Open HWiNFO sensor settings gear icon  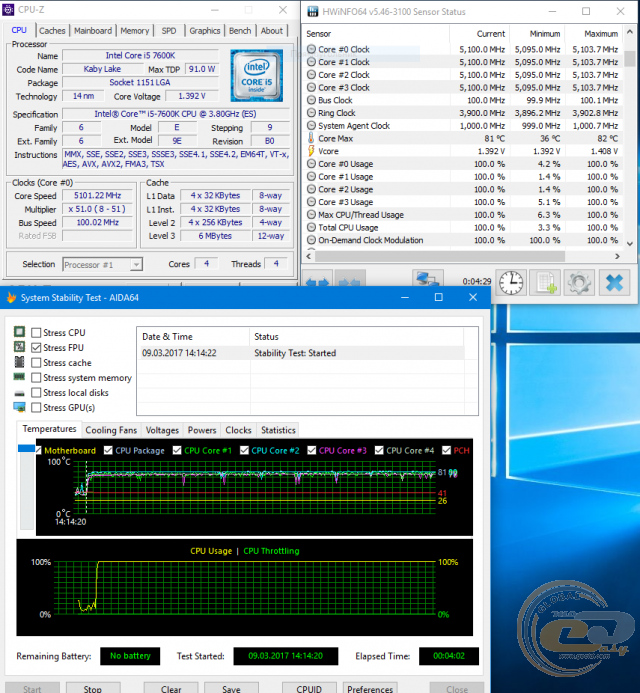click(x=579, y=282)
